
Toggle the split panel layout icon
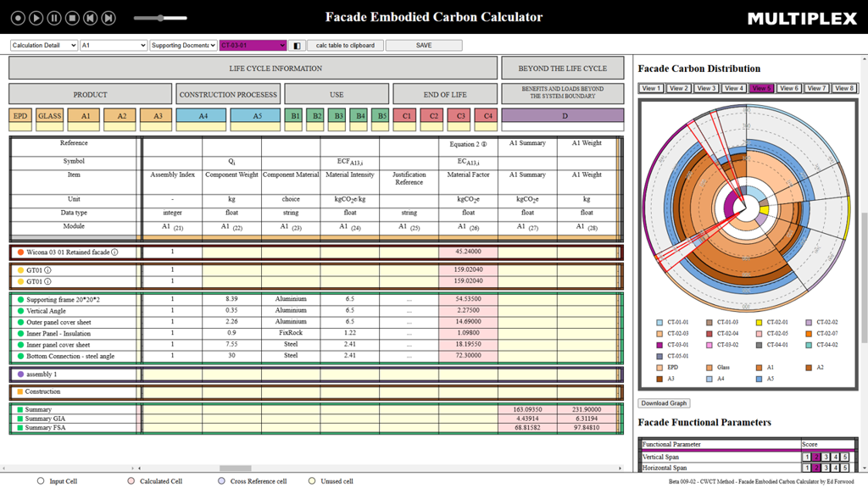(x=298, y=46)
